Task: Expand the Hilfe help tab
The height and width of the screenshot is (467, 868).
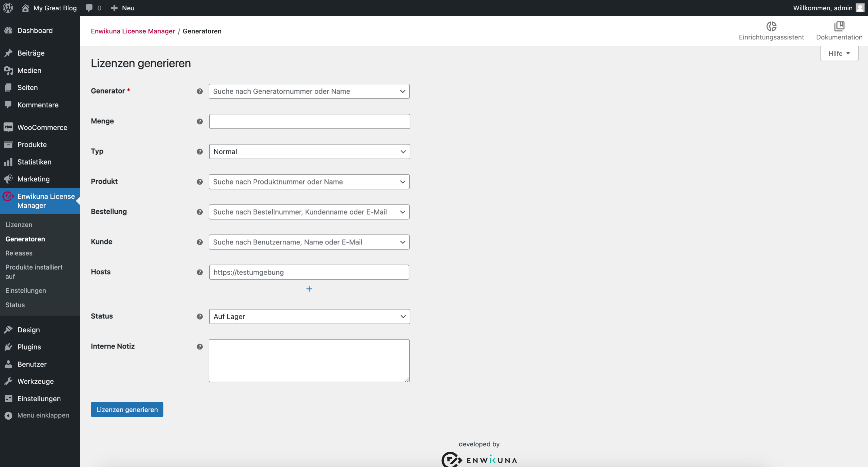Action: (839, 53)
